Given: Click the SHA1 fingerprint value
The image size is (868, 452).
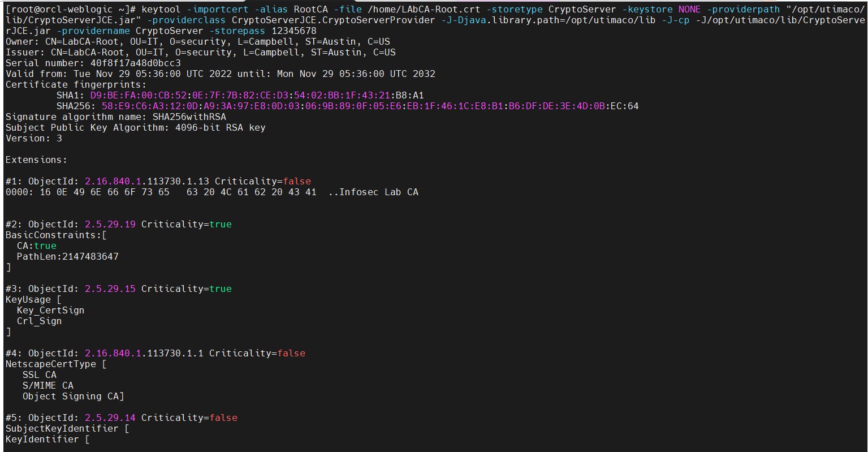Looking at the screenshot, I should coord(257,96).
